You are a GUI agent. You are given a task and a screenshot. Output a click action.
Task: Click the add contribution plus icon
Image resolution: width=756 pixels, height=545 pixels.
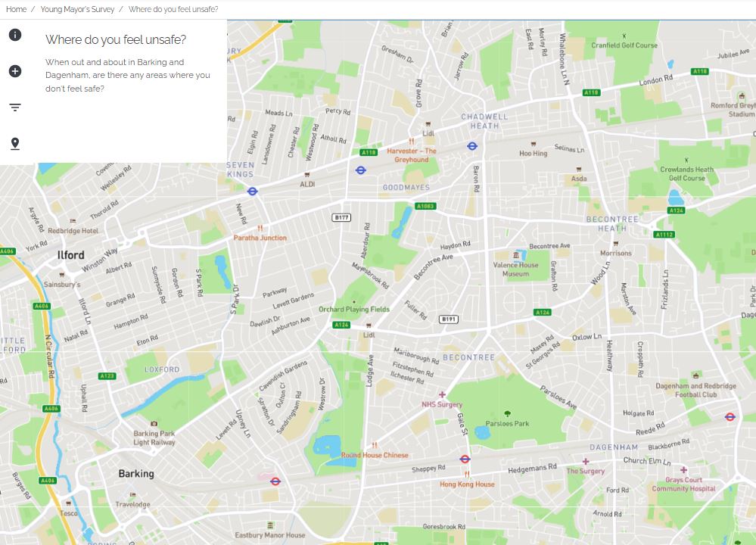click(x=15, y=71)
